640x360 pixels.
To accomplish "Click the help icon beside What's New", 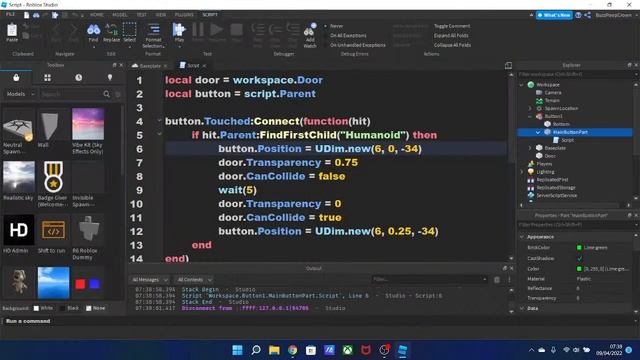I will tap(578, 15).
